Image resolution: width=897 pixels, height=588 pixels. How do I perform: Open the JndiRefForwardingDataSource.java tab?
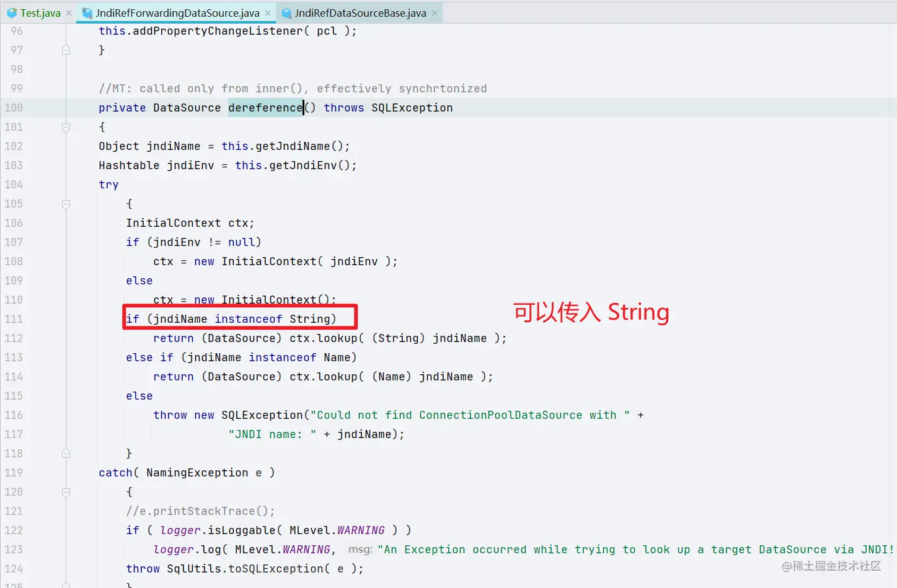pos(177,13)
